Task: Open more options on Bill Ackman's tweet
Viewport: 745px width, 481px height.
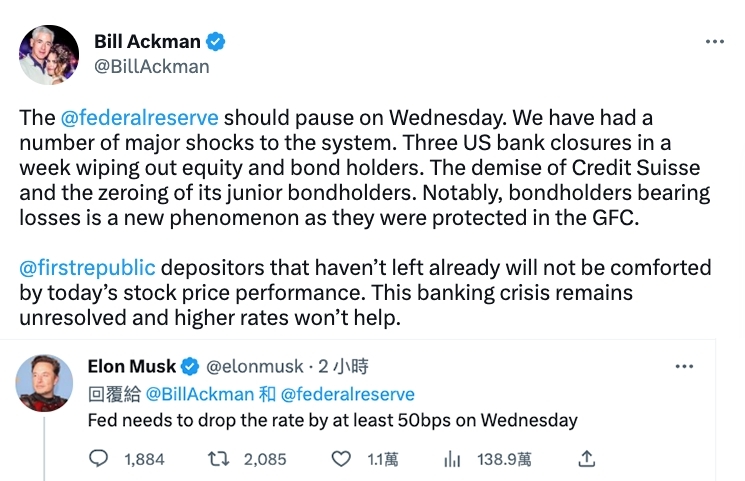Action: pyautogui.click(x=714, y=42)
